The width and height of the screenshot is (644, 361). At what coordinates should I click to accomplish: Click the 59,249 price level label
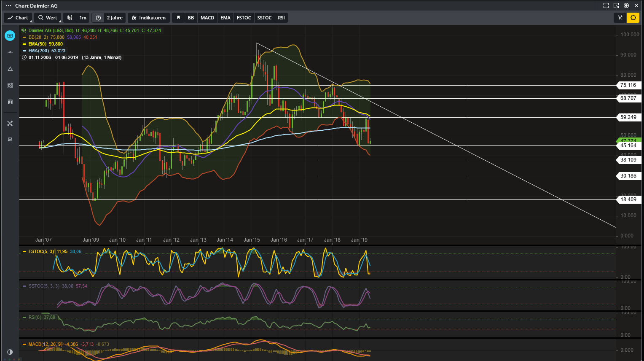click(628, 117)
